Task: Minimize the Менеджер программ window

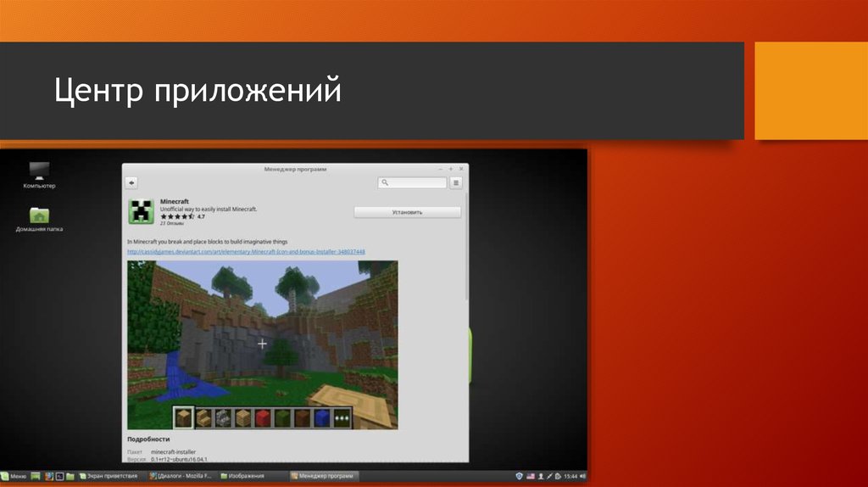Action: click(x=441, y=169)
